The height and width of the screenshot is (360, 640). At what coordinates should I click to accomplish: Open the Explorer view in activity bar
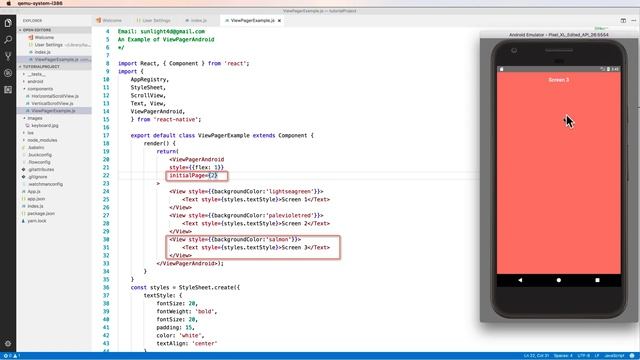pyautogui.click(x=8, y=23)
